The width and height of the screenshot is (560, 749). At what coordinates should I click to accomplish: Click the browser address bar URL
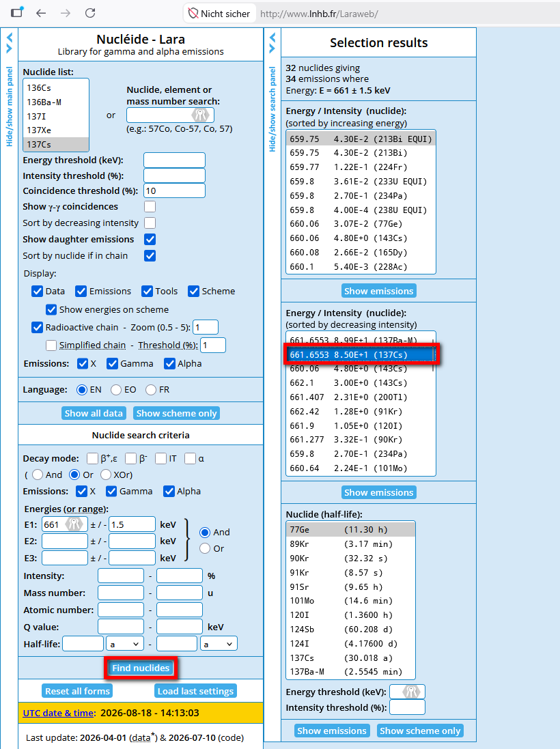[x=319, y=14]
